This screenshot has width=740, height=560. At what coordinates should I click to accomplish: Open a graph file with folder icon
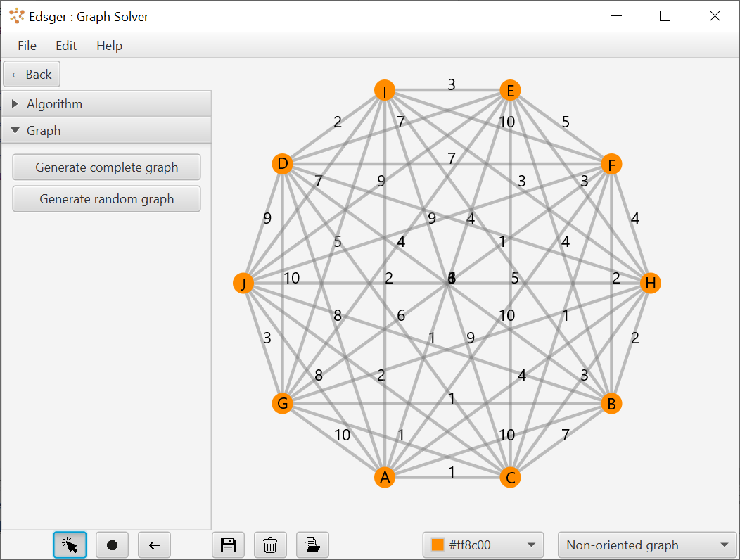pos(312,545)
